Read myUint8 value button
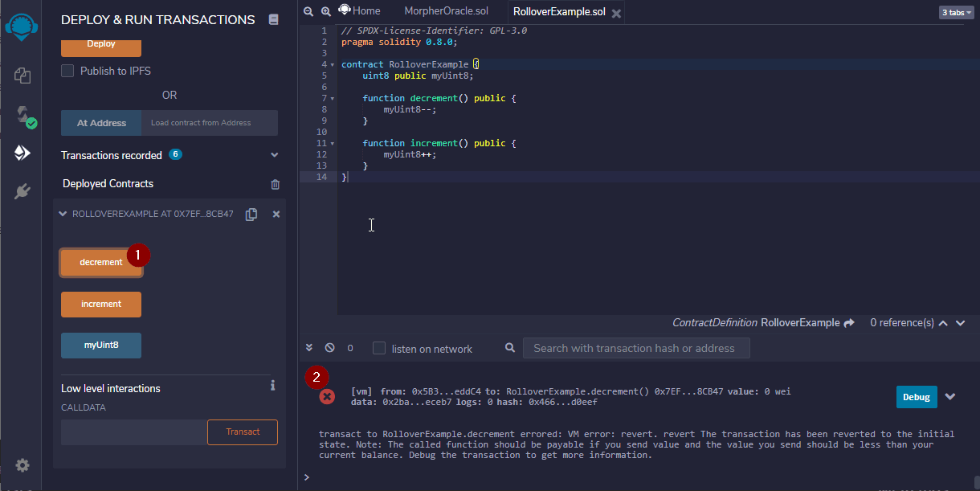This screenshot has height=491, width=980. pos(101,346)
